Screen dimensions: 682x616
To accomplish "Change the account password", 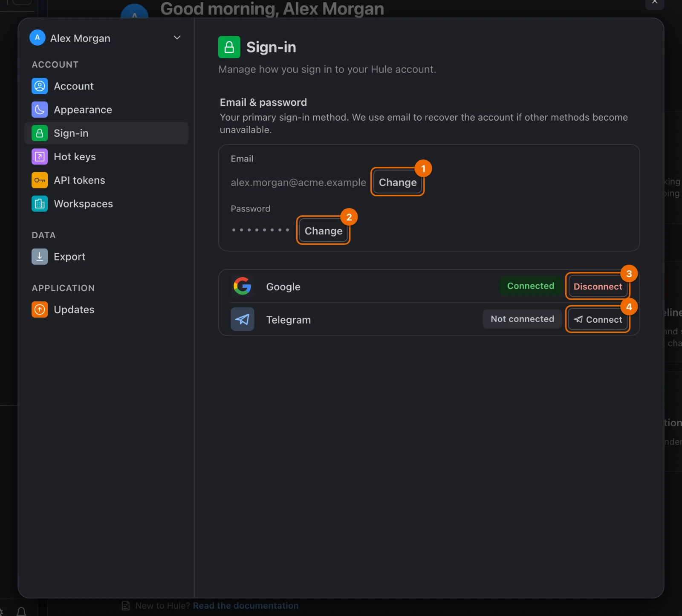I will (324, 231).
